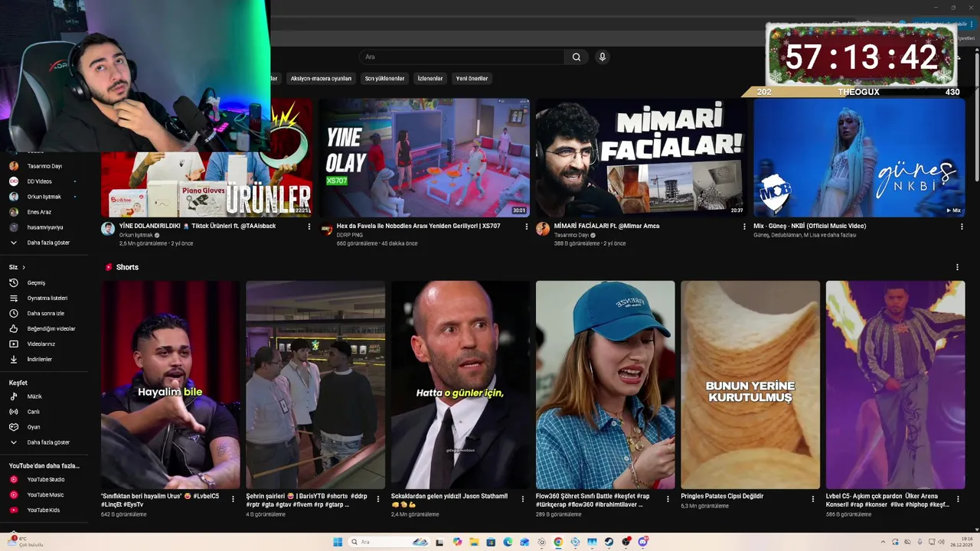
Task: Open the Jason Statham short thumbnail
Action: (460, 385)
